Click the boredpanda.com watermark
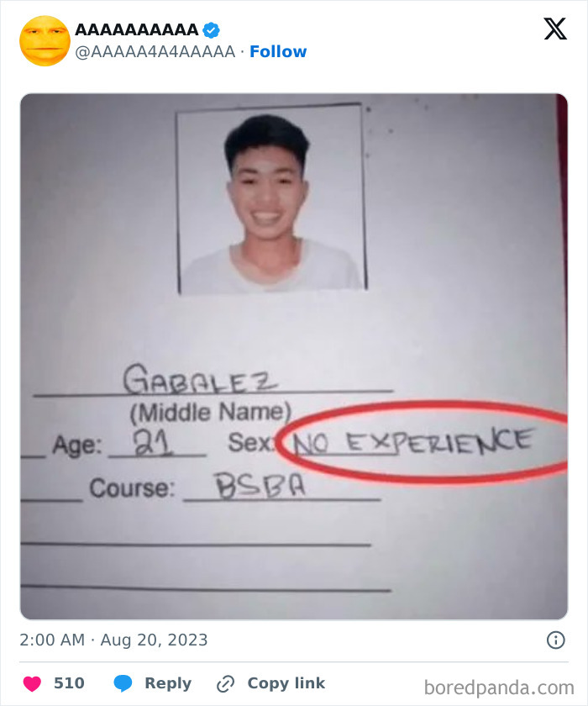Viewport: 588px width, 706px height. coord(499,688)
